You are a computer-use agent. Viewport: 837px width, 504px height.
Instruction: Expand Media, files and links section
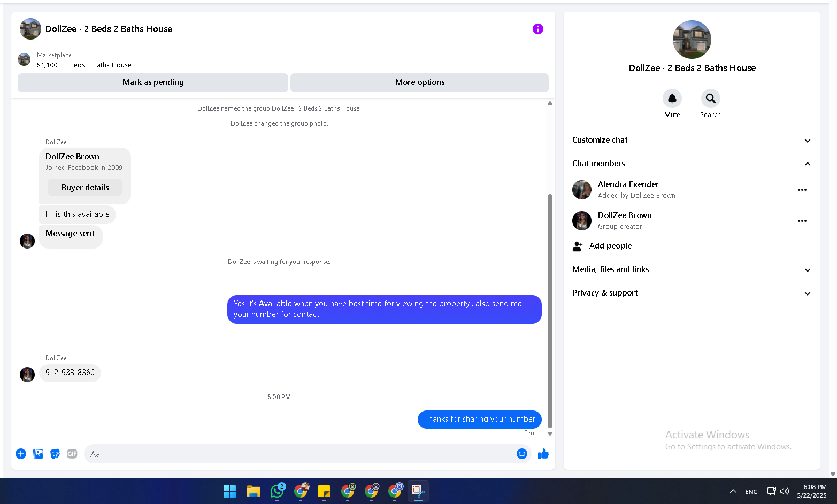tap(692, 269)
